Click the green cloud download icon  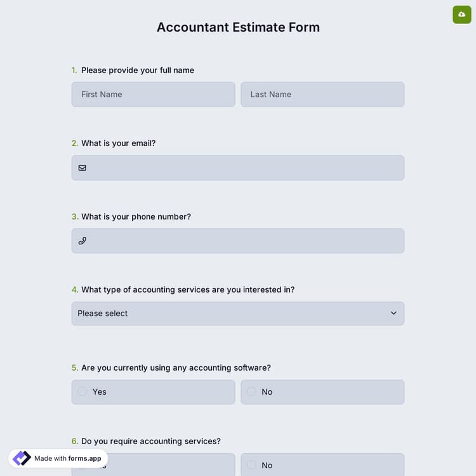coord(461,14)
